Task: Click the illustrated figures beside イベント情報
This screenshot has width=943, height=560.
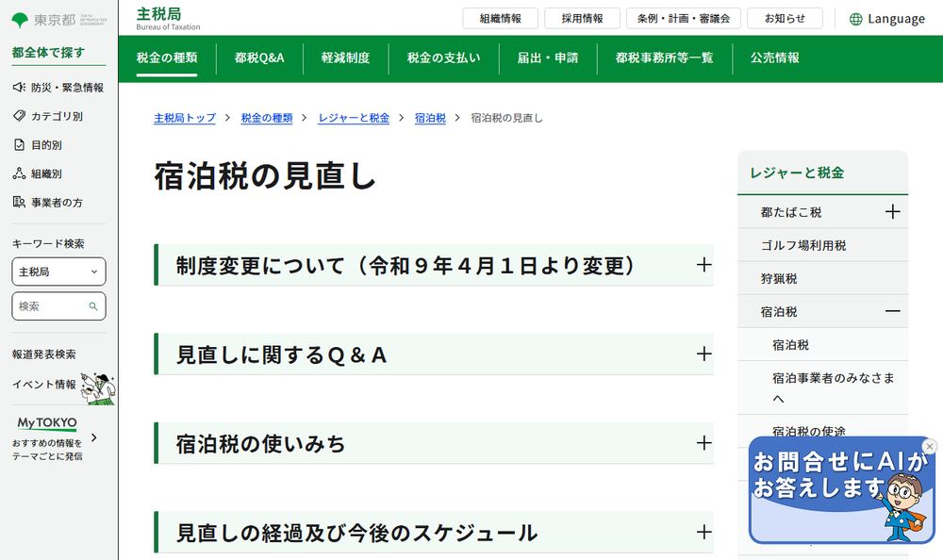Action: tap(98, 388)
